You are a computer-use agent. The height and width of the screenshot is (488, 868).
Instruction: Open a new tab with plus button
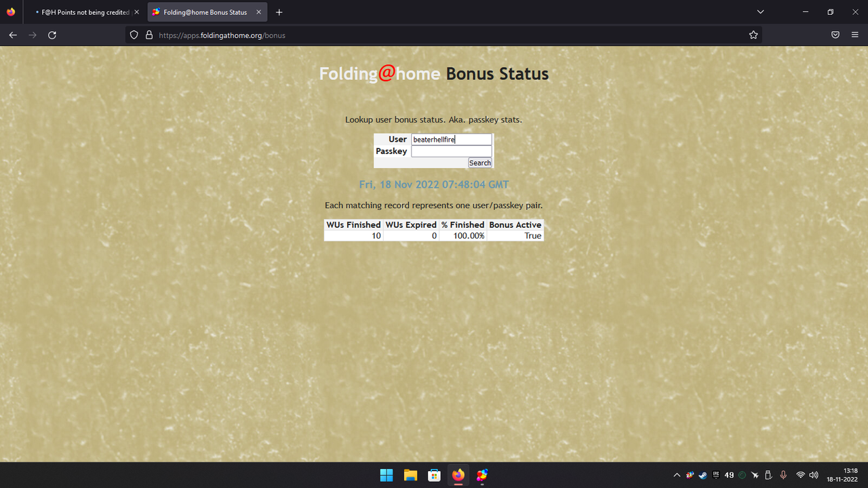pos(279,12)
